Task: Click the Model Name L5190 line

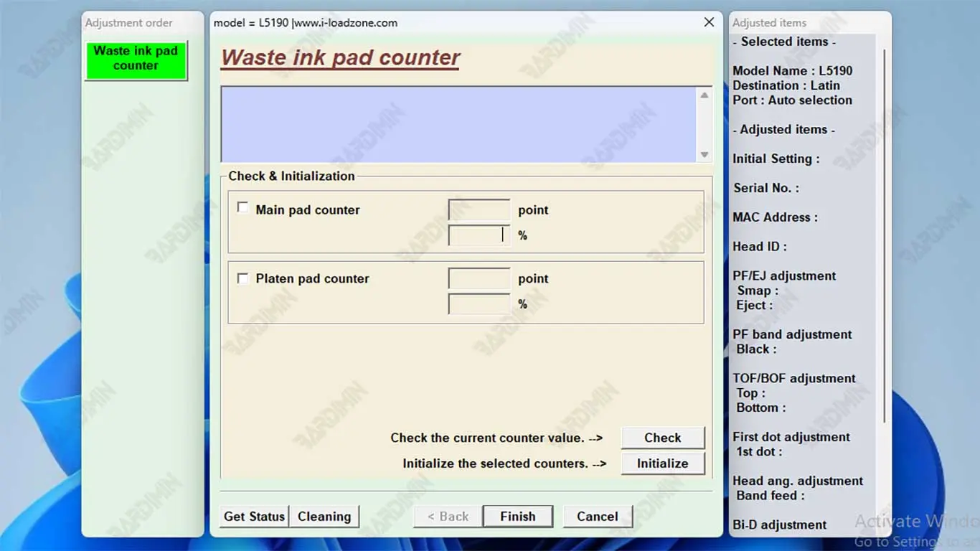Action: pyautogui.click(x=792, y=71)
